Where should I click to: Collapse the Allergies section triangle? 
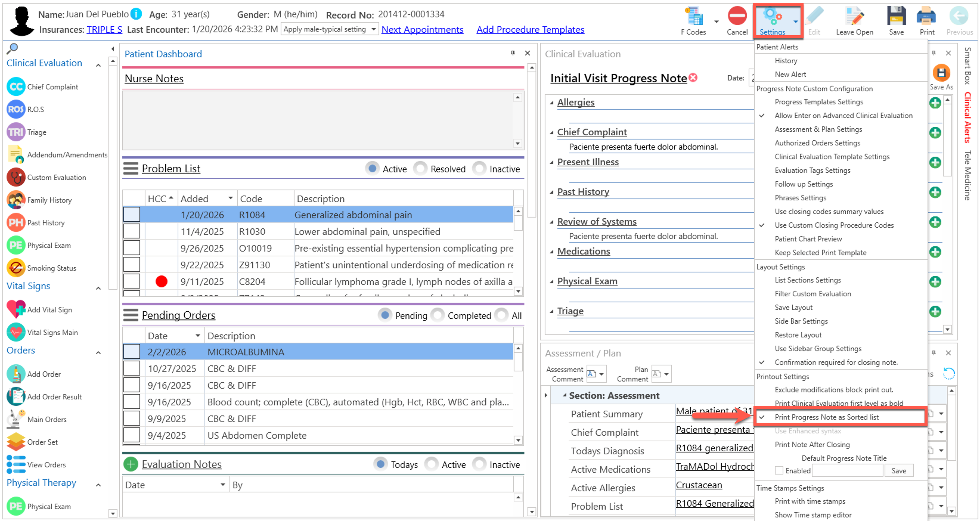(x=551, y=102)
